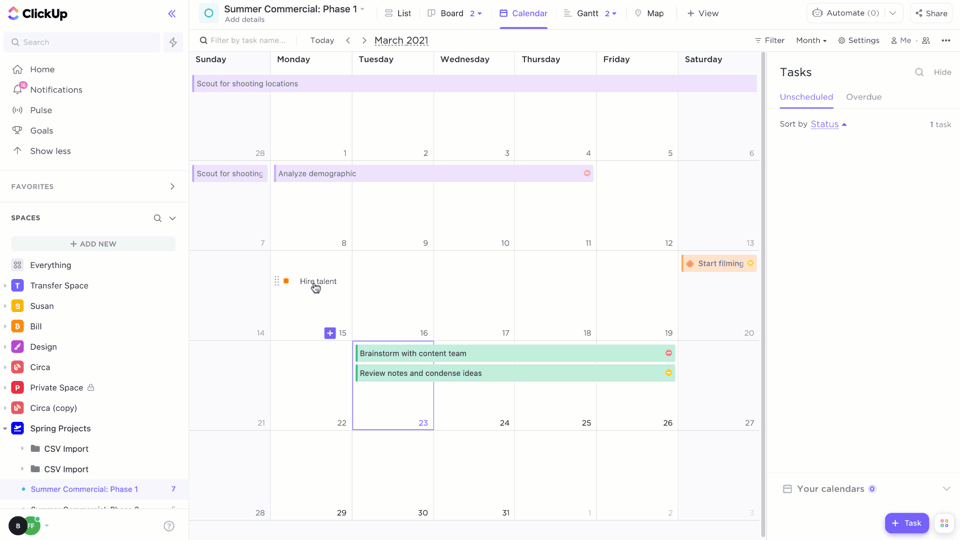Search spaces using the magnifier icon
The height and width of the screenshot is (540, 960).
pos(157,218)
